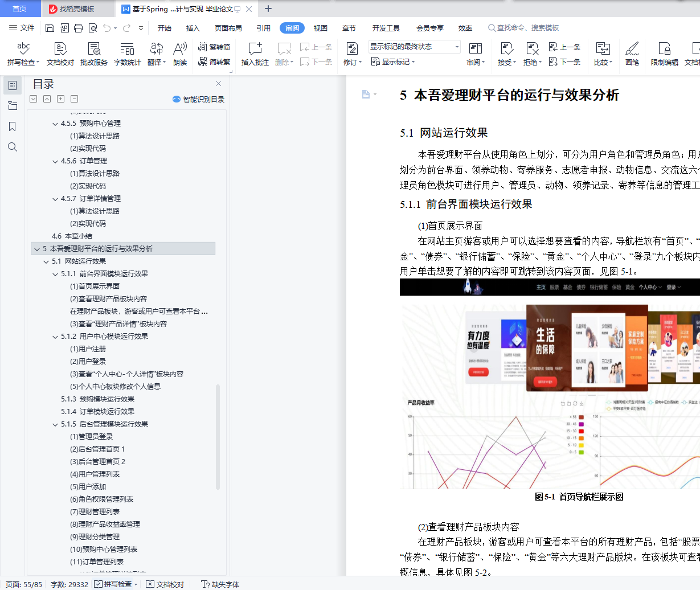Go to the 首页 tab
The height and width of the screenshot is (590, 700).
(x=19, y=9)
